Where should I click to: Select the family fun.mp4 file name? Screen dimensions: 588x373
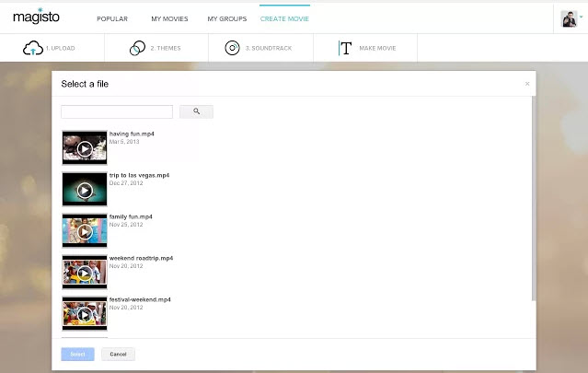point(131,217)
